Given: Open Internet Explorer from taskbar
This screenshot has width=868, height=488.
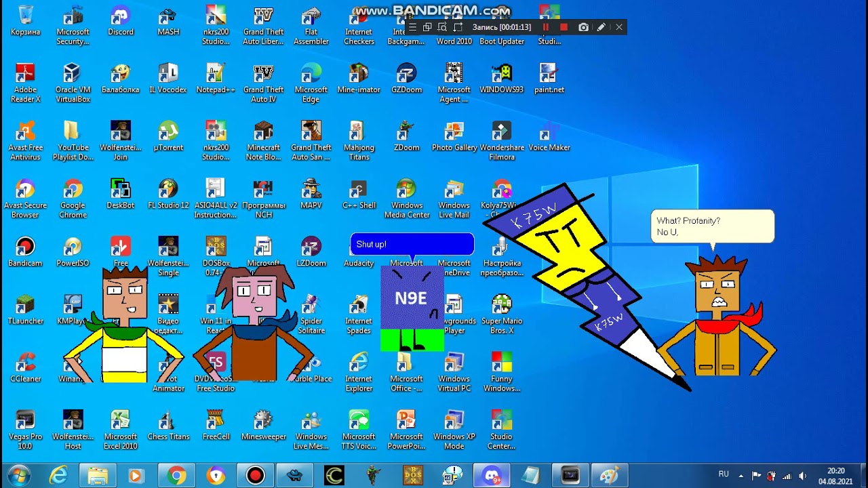Looking at the screenshot, I should tap(58, 476).
